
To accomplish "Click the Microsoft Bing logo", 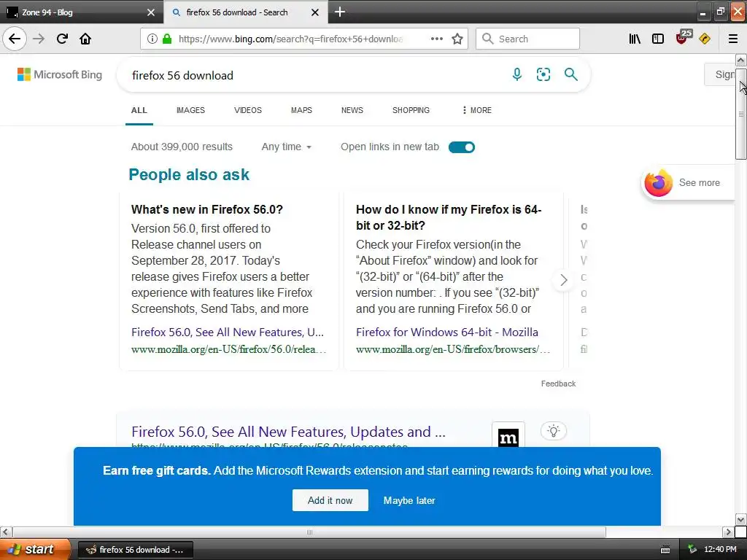I will click(x=60, y=75).
